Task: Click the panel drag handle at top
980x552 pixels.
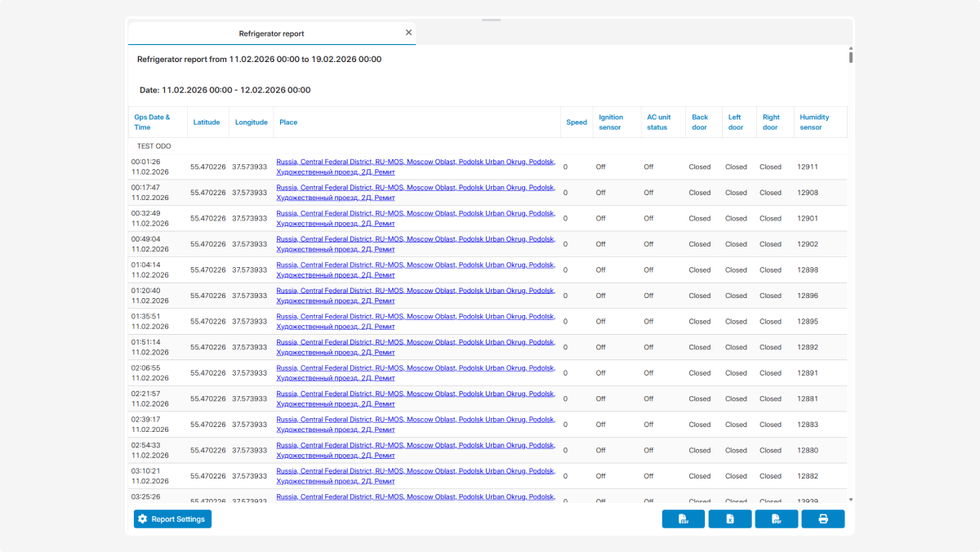Action: (x=491, y=20)
